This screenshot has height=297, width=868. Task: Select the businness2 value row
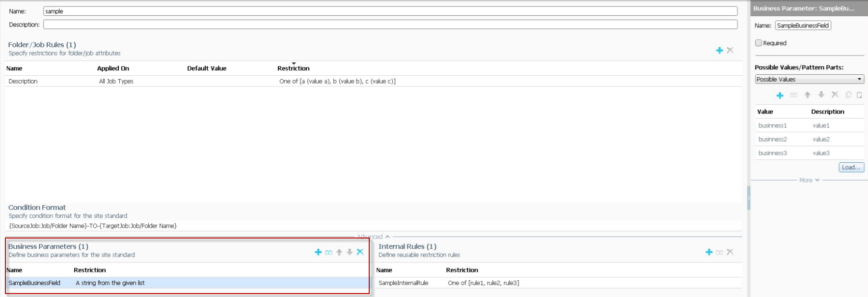(810, 139)
